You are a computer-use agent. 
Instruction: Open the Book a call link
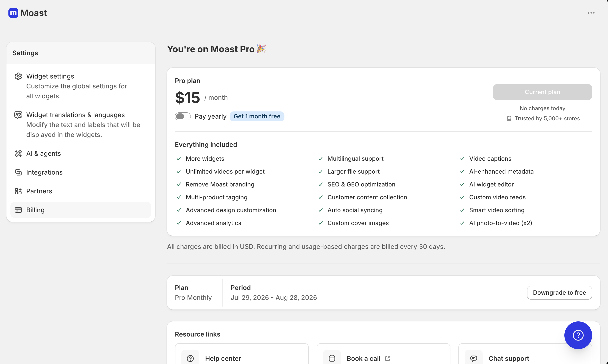(384, 354)
